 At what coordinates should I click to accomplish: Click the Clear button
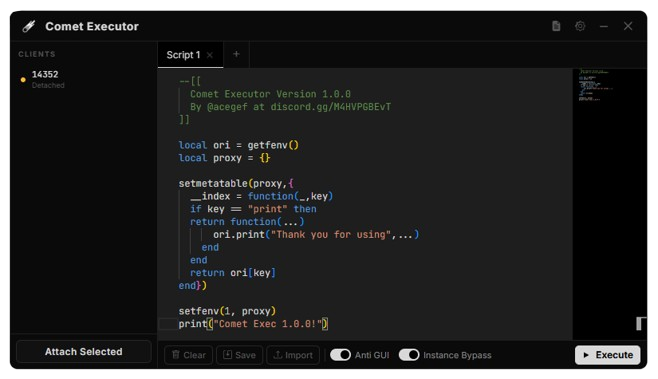188,355
